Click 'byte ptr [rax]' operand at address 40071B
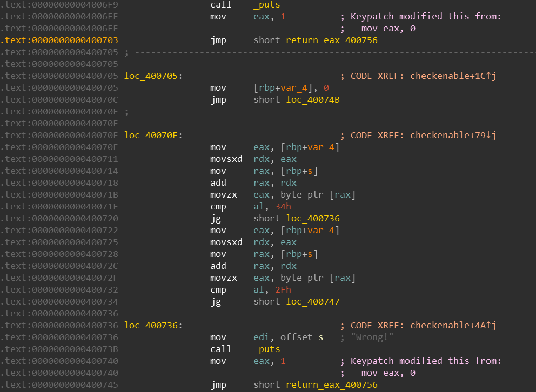The height and width of the screenshot is (392, 536). (x=318, y=194)
